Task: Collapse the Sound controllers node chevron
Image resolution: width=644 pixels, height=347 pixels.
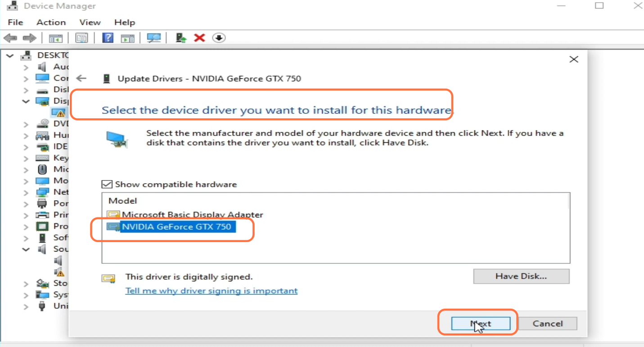Action: pos(26,249)
